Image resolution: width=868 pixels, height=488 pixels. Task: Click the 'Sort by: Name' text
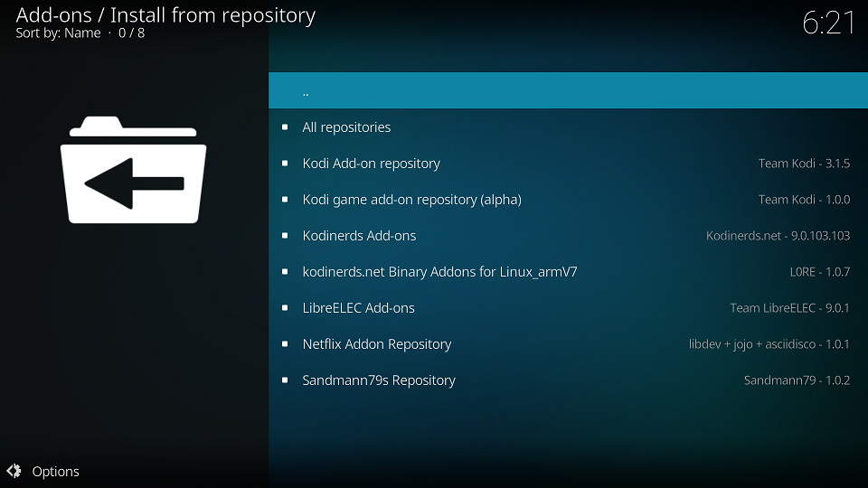coord(58,33)
